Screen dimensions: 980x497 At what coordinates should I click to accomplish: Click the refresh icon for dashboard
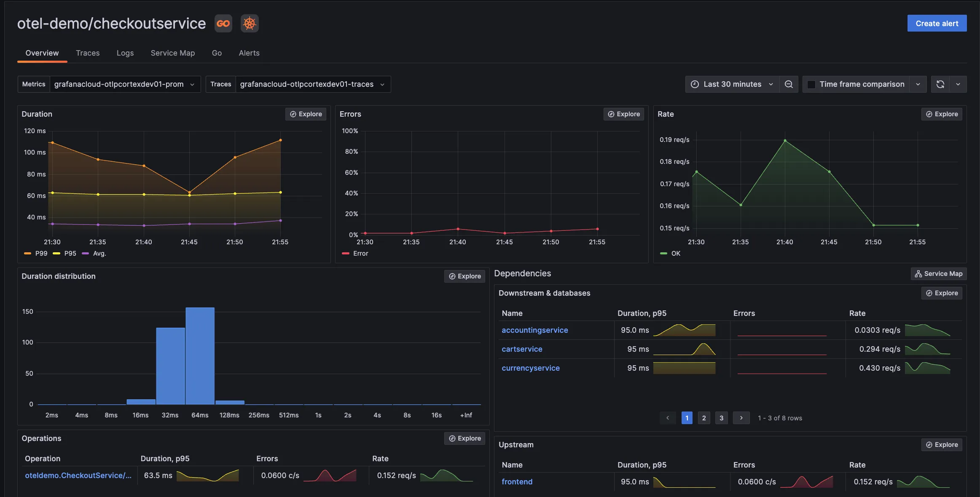[x=941, y=84]
